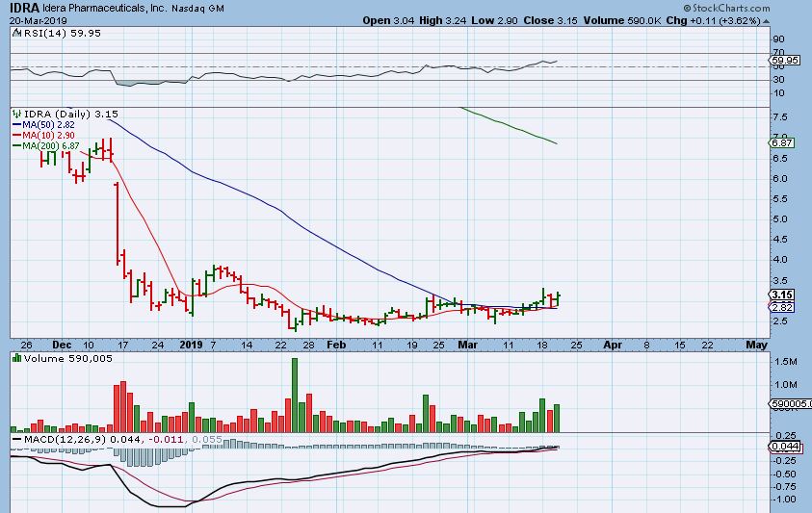The width and height of the screenshot is (812, 513).
Task: Click the 0.044 MACD axis label
Action: point(785,447)
